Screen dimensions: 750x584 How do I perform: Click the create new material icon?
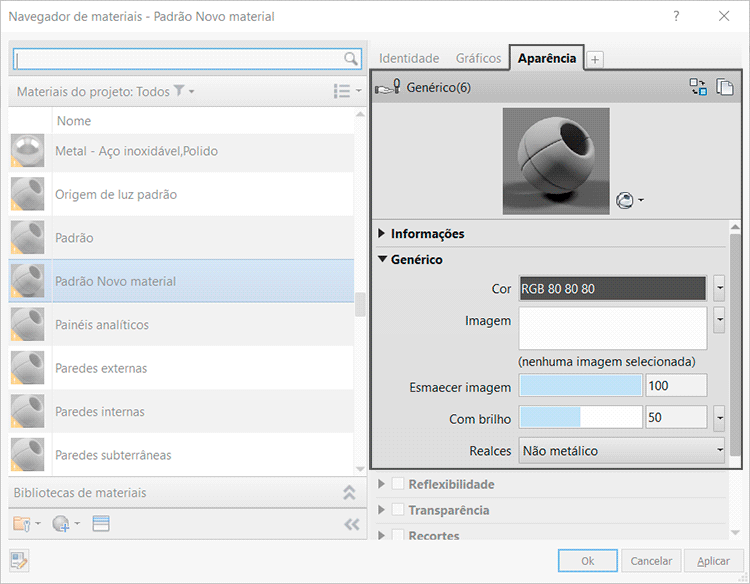point(60,523)
